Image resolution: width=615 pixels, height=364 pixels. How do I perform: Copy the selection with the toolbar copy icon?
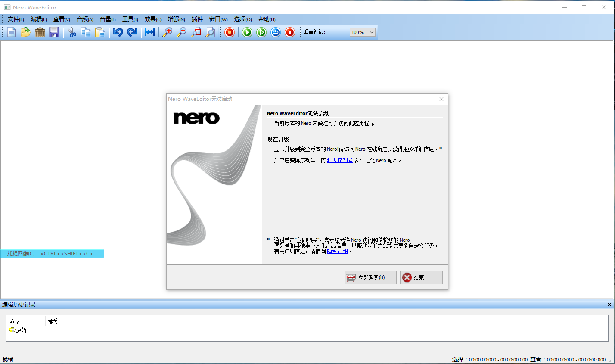(86, 32)
